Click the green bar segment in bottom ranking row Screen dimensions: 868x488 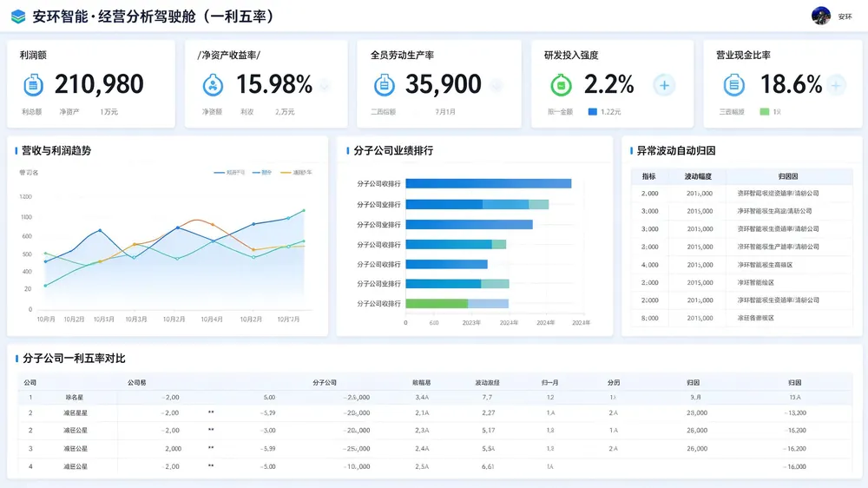tap(437, 304)
